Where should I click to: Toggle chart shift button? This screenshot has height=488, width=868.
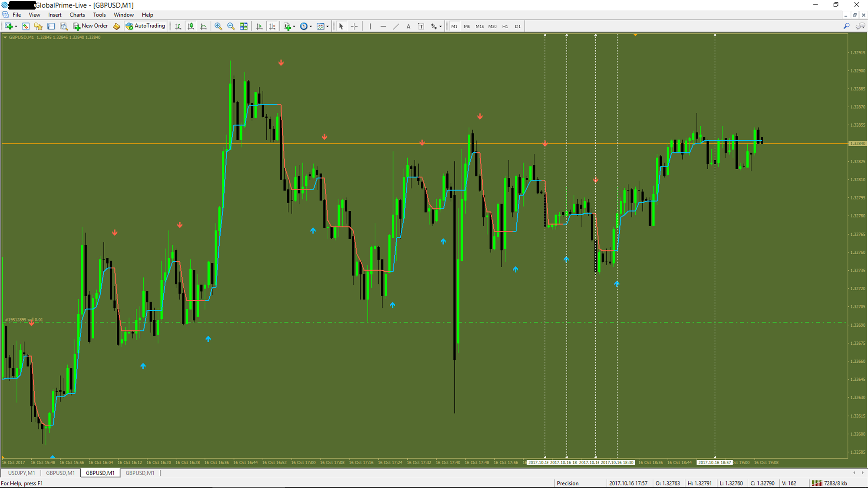(272, 26)
